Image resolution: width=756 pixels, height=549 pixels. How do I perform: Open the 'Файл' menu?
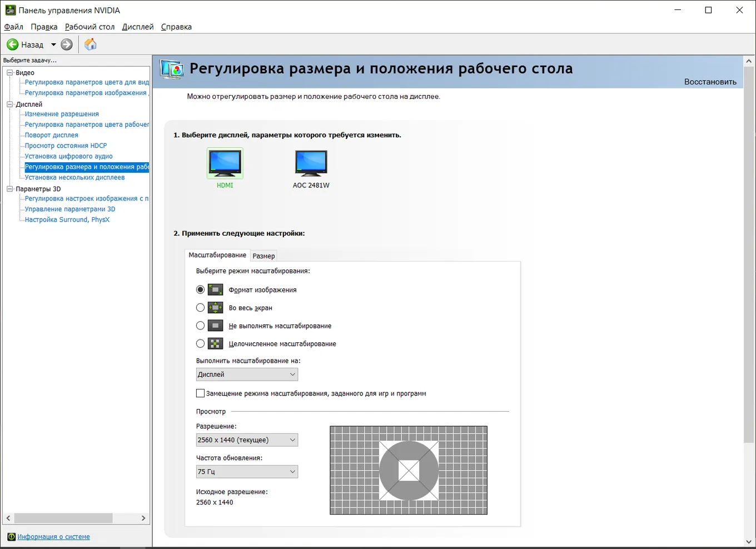pyautogui.click(x=14, y=27)
